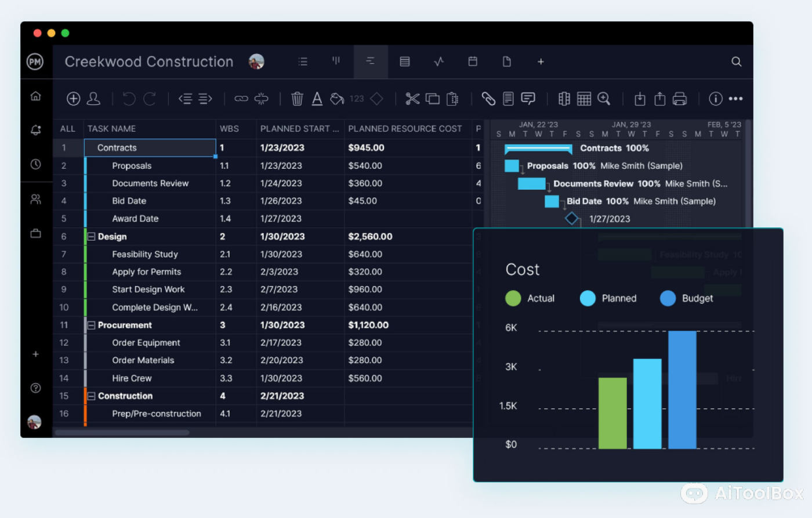Screen dimensions: 812x518
Task: Switch to the List view tab
Action: (303, 62)
